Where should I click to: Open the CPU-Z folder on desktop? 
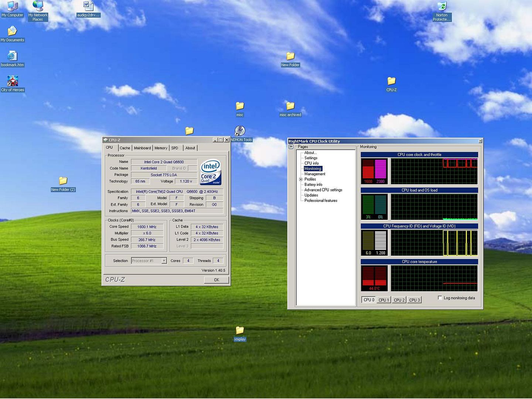(391, 81)
